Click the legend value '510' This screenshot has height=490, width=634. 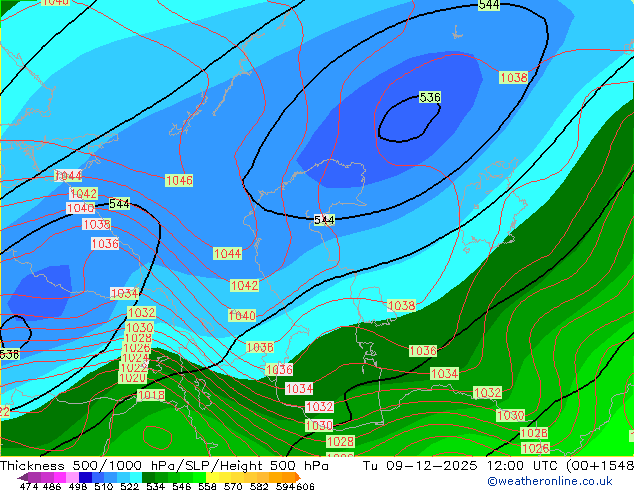pos(104,486)
